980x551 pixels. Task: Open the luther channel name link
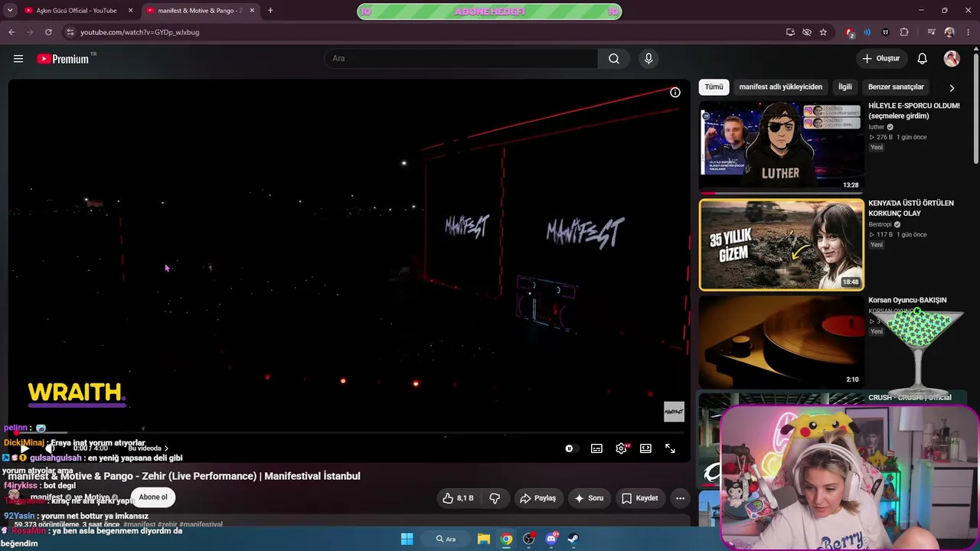tap(877, 127)
